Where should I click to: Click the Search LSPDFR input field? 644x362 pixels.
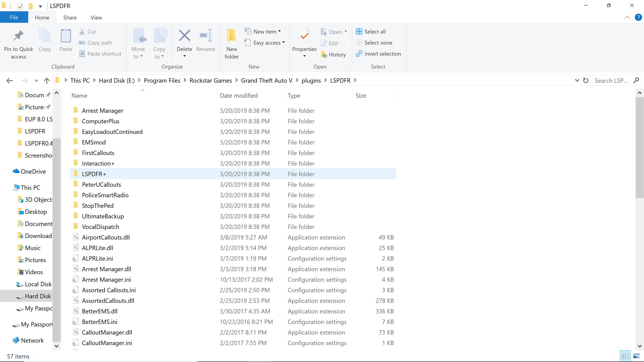tap(611, 80)
